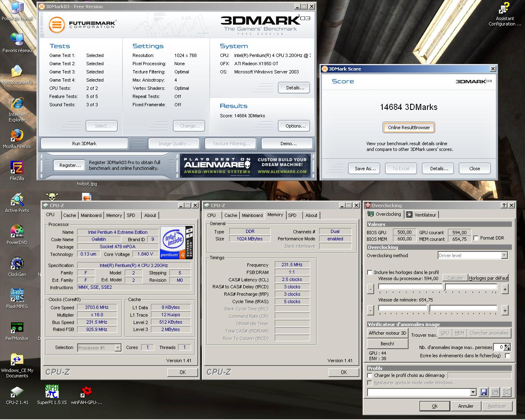Screen dimensions: 525x420
Task: Open Mes documents folder icon
Action: coord(17,71)
